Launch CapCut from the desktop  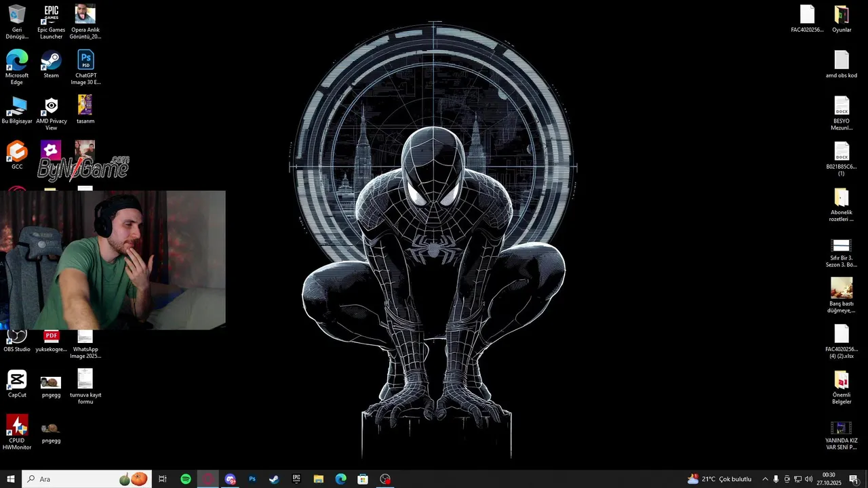(x=17, y=384)
